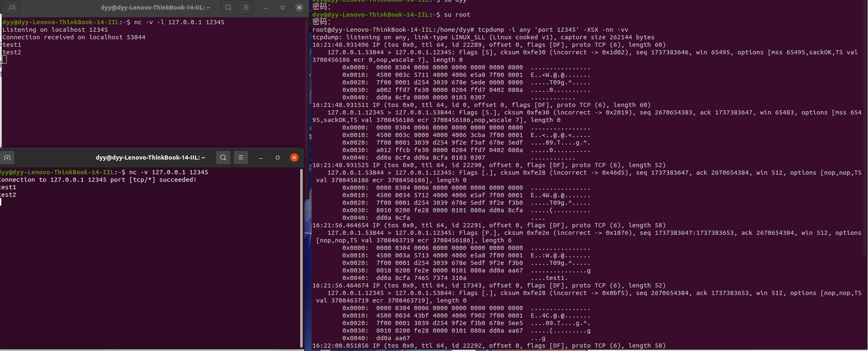Open new tab in top nc listener terminal
This screenshot has height=351, width=868.
point(12,8)
